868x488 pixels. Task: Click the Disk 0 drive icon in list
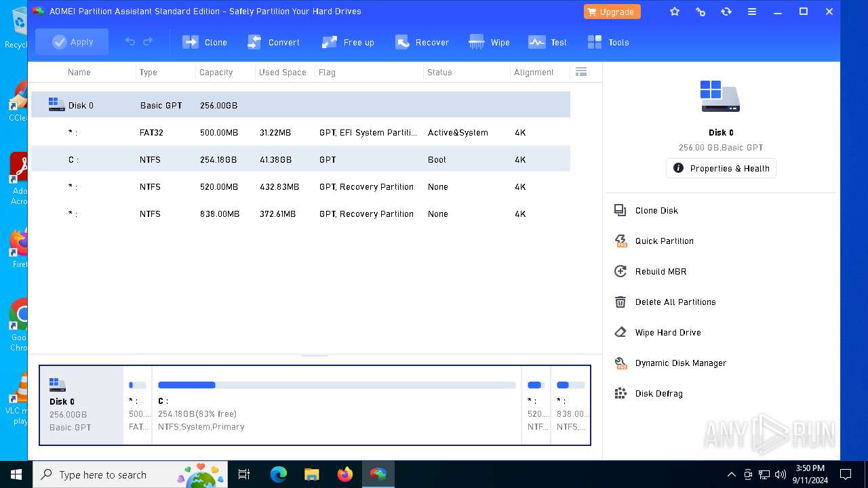click(56, 104)
